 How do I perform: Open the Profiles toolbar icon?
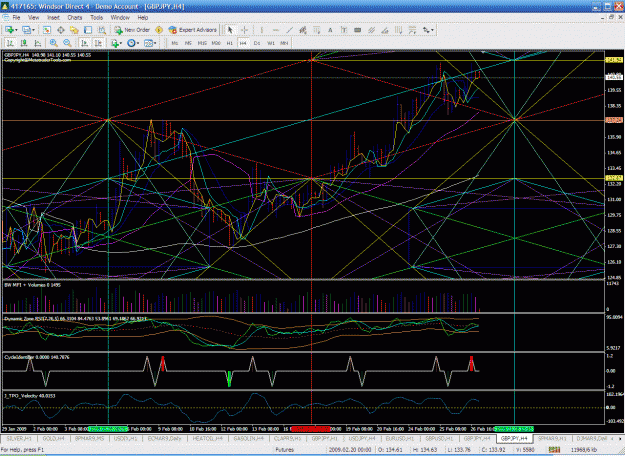coord(26,30)
